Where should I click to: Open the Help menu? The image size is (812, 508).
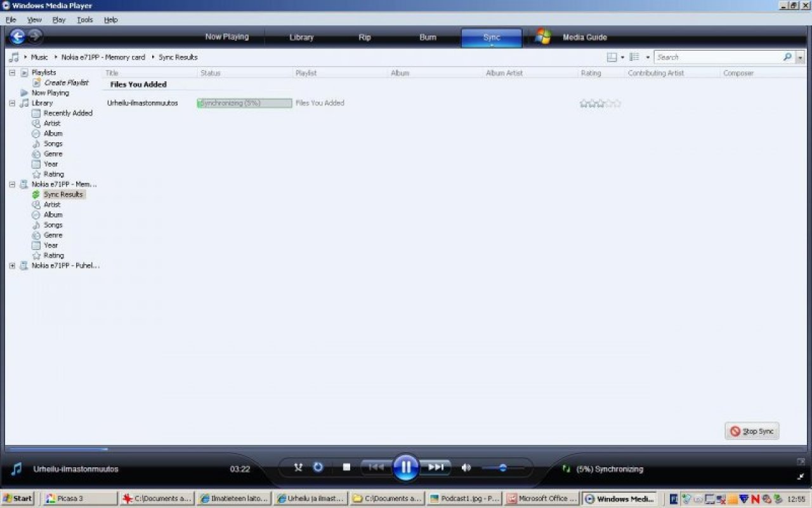(x=111, y=20)
